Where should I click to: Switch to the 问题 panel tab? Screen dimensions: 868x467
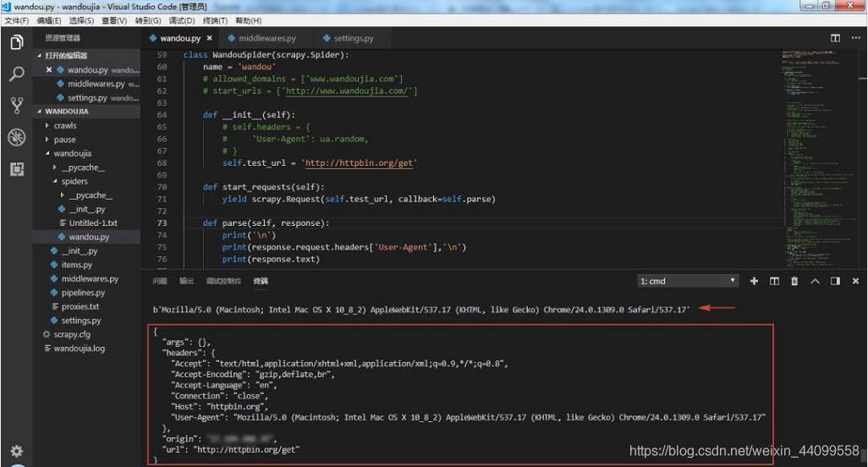(160, 281)
